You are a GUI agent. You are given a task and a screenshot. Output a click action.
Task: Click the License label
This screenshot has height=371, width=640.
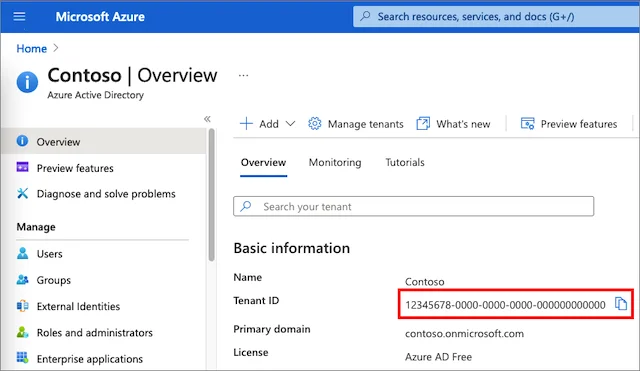pos(251,352)
